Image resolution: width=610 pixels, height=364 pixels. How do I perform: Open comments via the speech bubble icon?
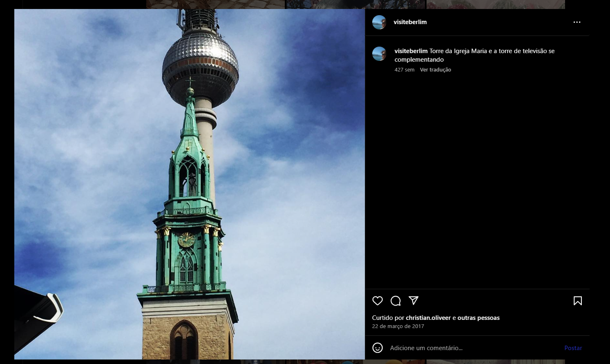tap(395, 301)
